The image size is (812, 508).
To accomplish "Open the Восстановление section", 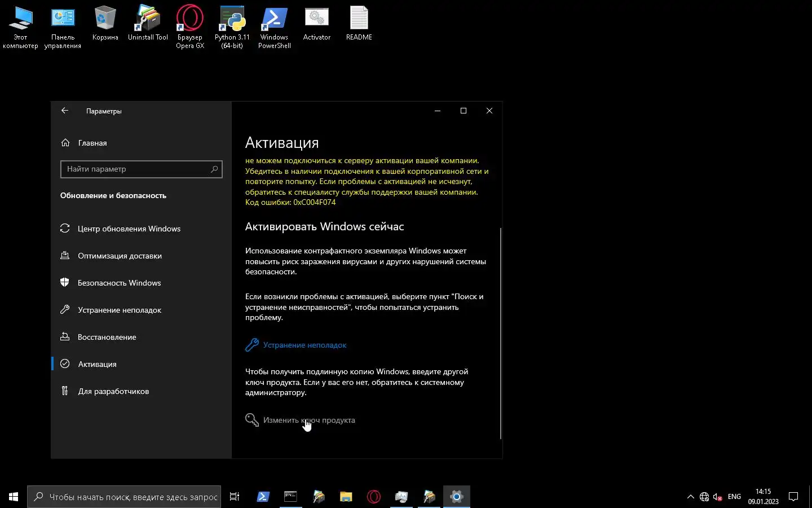I will [141, 337].
